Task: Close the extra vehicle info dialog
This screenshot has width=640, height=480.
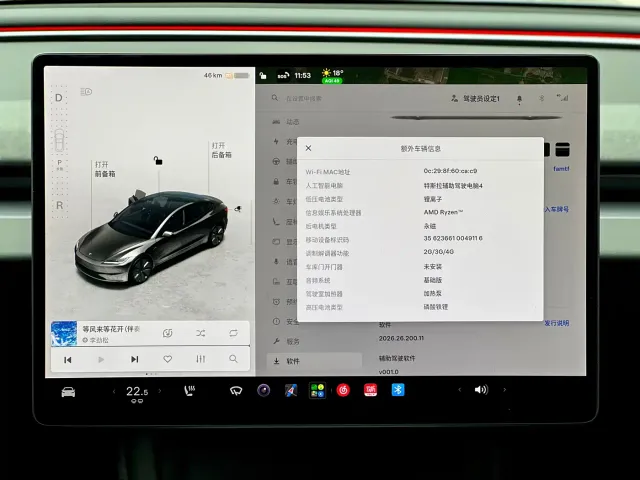Action: 309,148
